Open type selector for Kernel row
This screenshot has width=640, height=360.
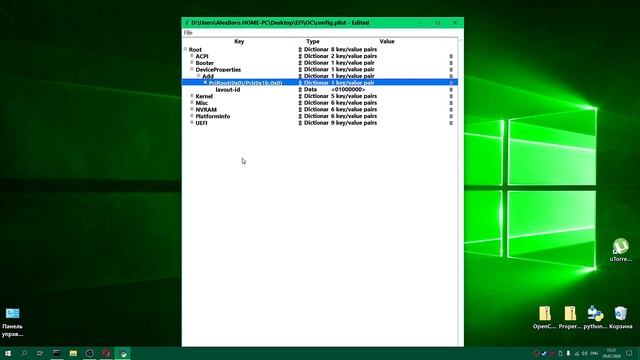300,96
